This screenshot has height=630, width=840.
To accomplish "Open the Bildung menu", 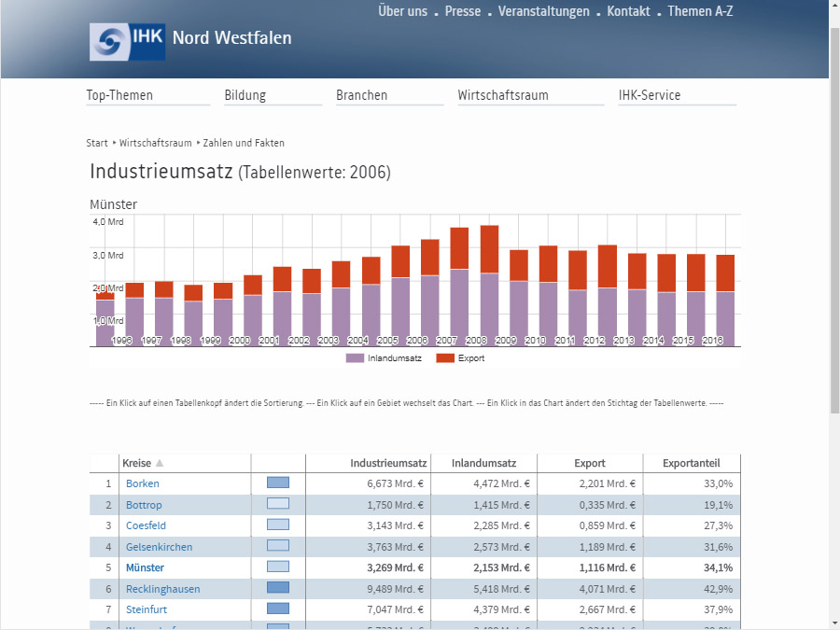I will pyautogui.click(x=245, y=95).
